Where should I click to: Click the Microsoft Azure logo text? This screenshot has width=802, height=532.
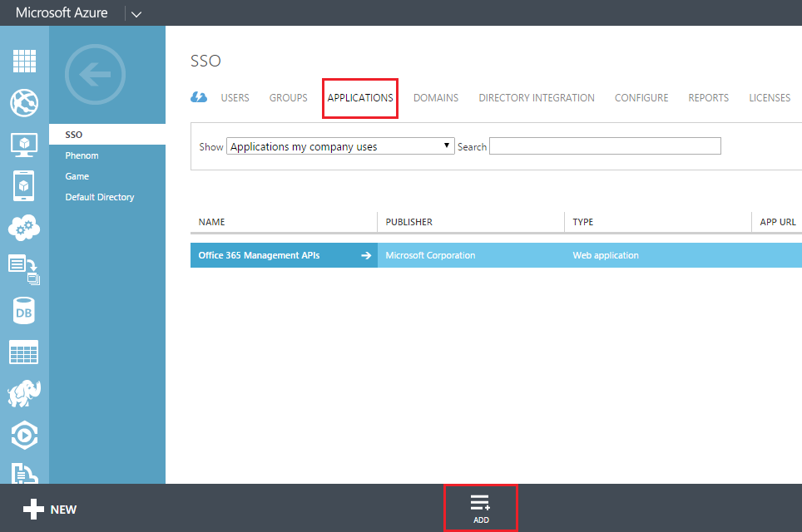(x=62, y=12)
